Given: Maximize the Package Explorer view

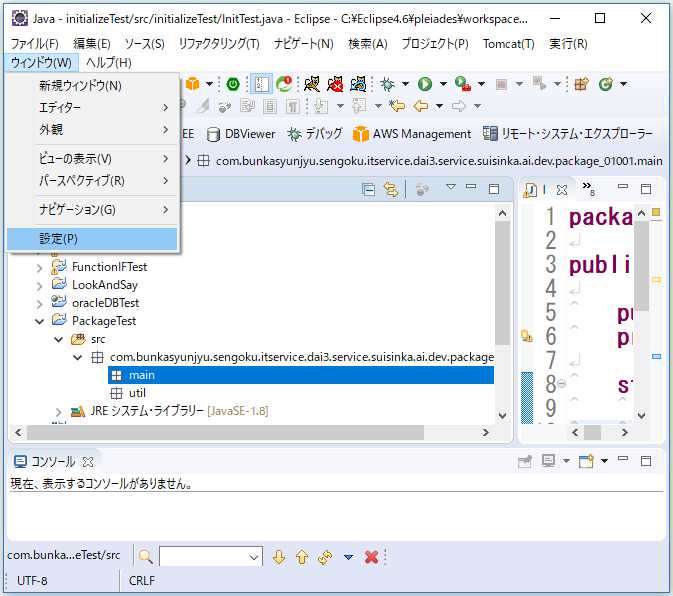Looking at the screenshot, I should click(494, 189).
